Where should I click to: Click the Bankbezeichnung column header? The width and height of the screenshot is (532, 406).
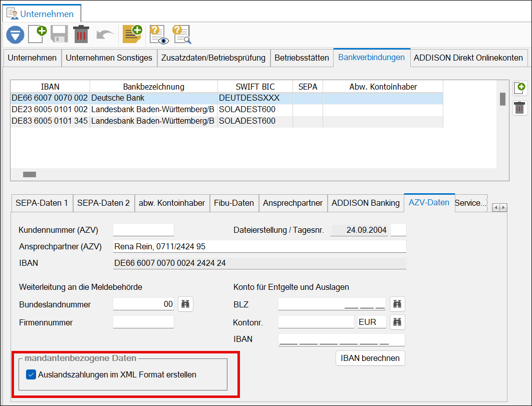pos(154,87)
